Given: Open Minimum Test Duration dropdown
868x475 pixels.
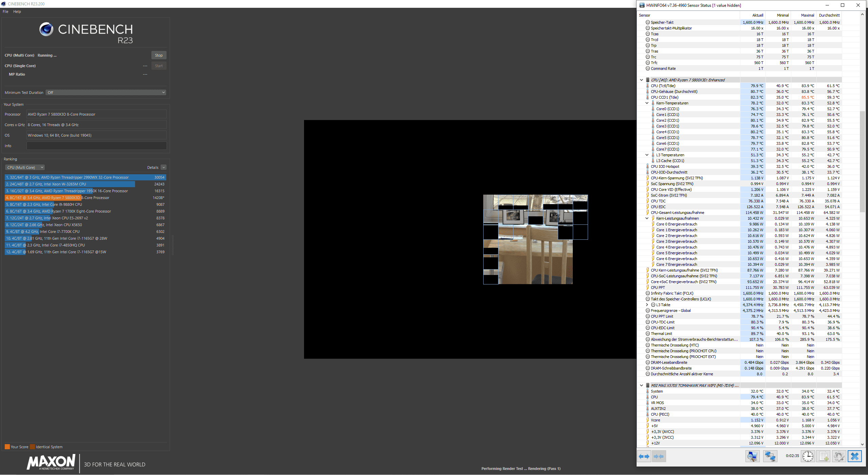Looking at the screenshot, I should pos(106,93).
